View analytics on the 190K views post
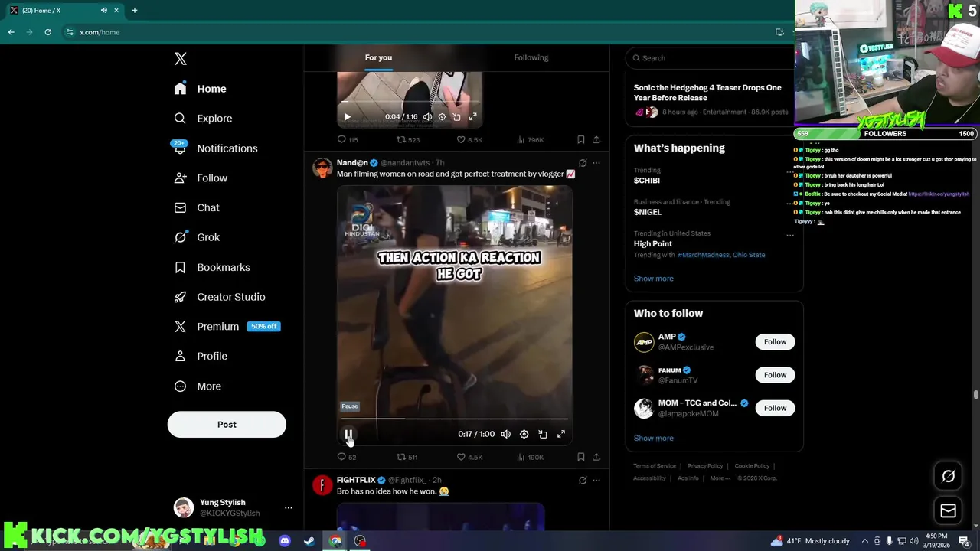The width and height of the screenshot is (980, 551). [530, 457]
